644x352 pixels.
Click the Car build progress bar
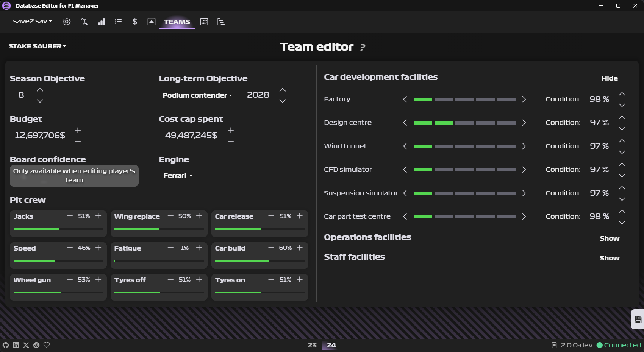260,261
